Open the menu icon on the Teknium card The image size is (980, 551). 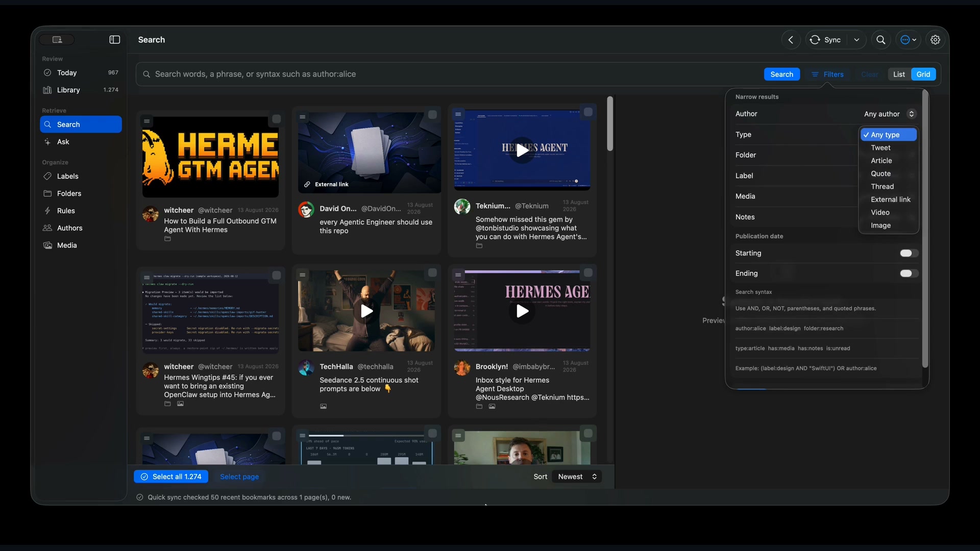pos(458,114)
